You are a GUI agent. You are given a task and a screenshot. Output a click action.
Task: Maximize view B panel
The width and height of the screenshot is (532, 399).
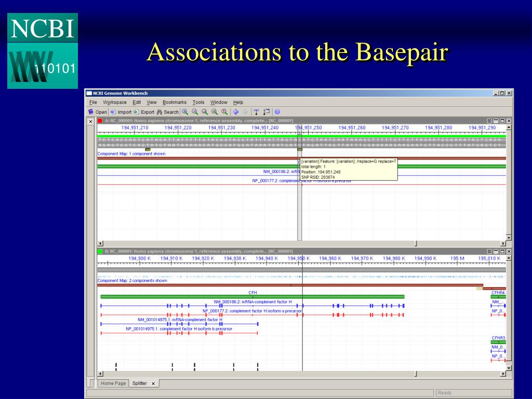tap(502, 251)
